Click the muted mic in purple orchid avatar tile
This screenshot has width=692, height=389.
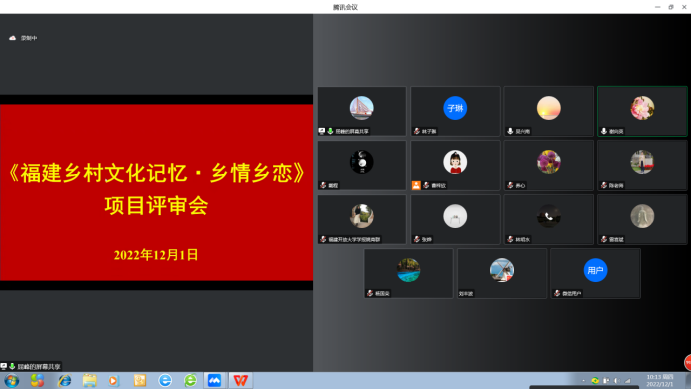(x=510, y=185)
